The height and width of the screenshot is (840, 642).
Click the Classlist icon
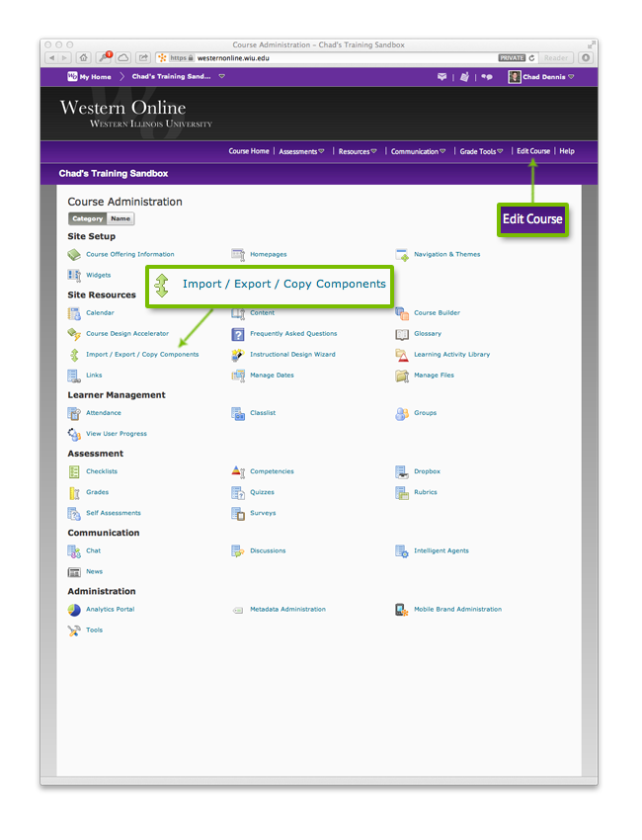(x=238, y=413)
